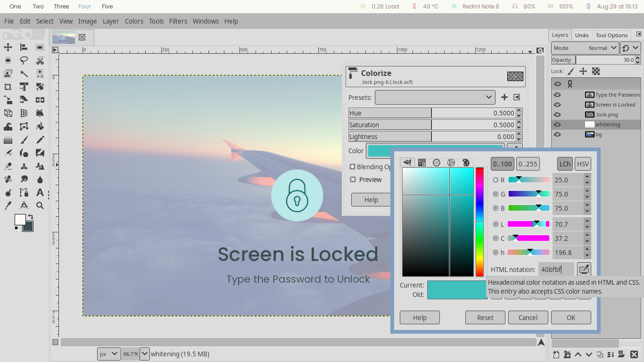Choose the Fuzzy Select magic wand tool

[x=24, y=74]
